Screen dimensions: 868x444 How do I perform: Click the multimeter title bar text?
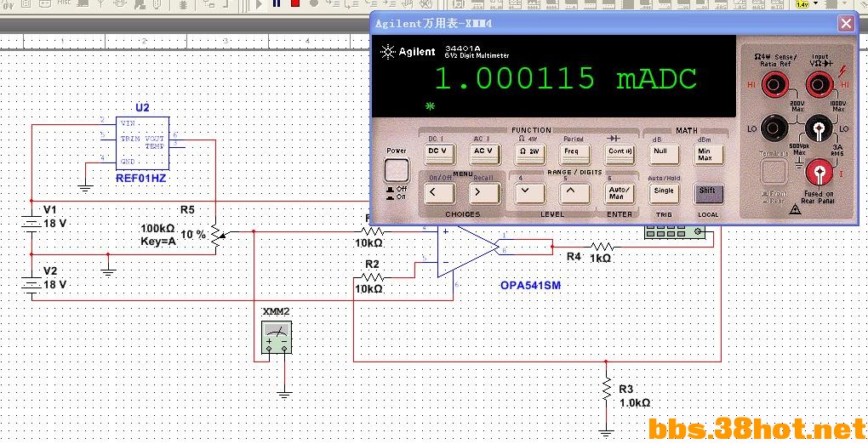tap(433, 24)
